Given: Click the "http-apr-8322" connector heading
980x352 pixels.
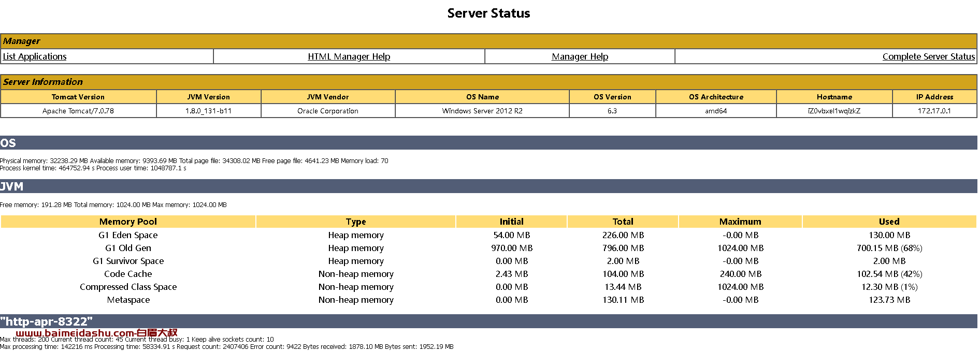Looking at the screenshot, I should point(488,321).
